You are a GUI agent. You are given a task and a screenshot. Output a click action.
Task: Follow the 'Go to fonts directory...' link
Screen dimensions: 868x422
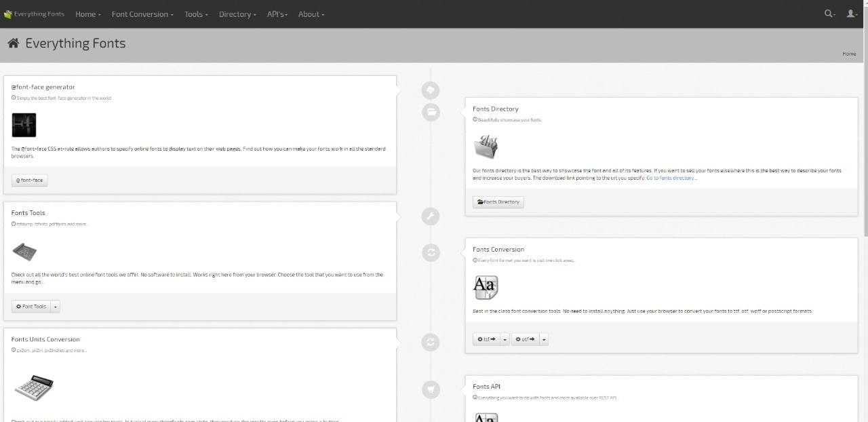click(671, 178)
